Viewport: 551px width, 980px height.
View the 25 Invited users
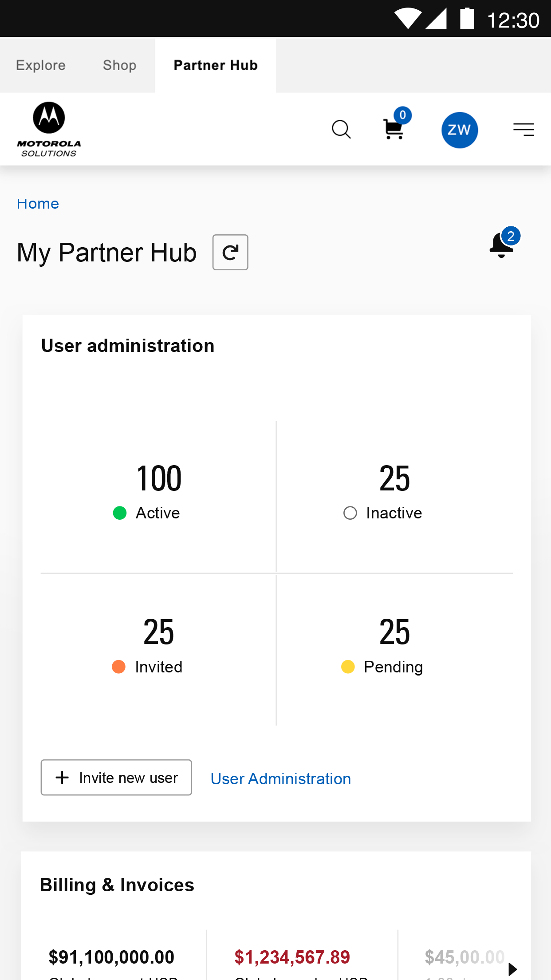coord(158,646)
